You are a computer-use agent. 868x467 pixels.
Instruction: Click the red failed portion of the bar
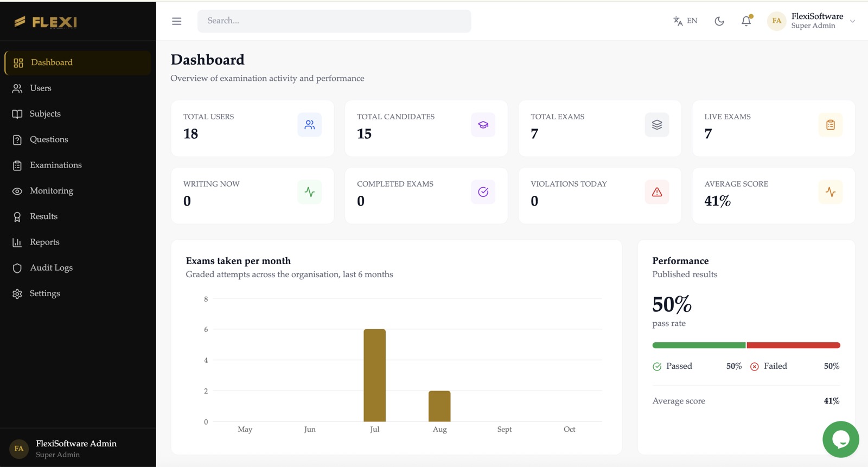coord(794,346)
